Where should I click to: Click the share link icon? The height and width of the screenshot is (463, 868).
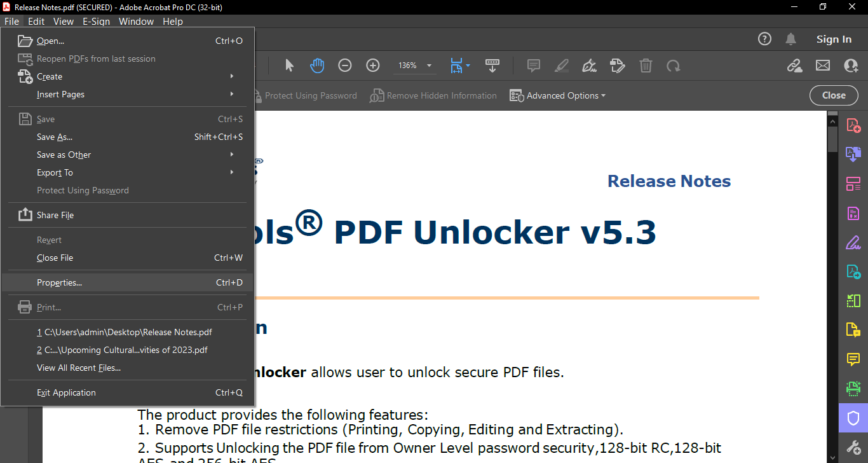794,66
